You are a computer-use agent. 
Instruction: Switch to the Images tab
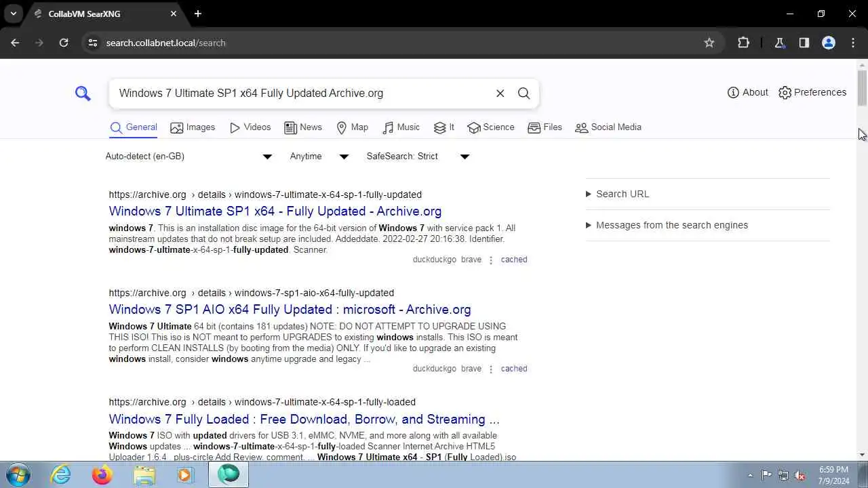[193, 127]
